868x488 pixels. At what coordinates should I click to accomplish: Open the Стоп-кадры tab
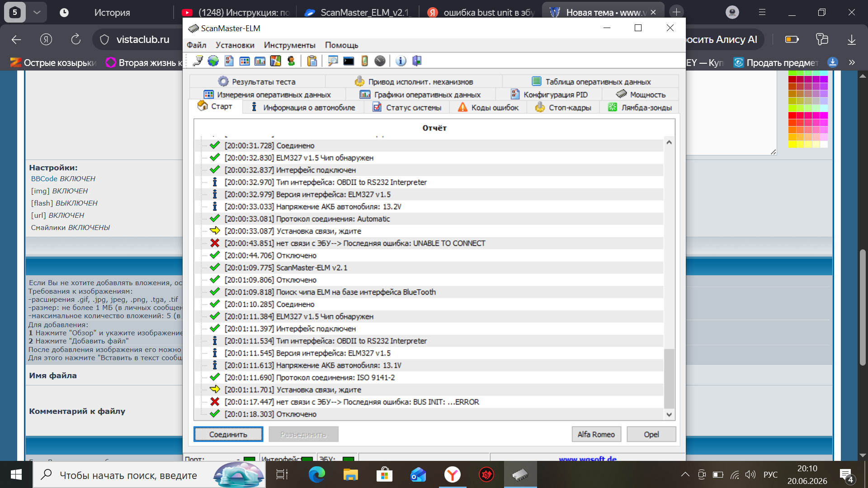[563, 108]
